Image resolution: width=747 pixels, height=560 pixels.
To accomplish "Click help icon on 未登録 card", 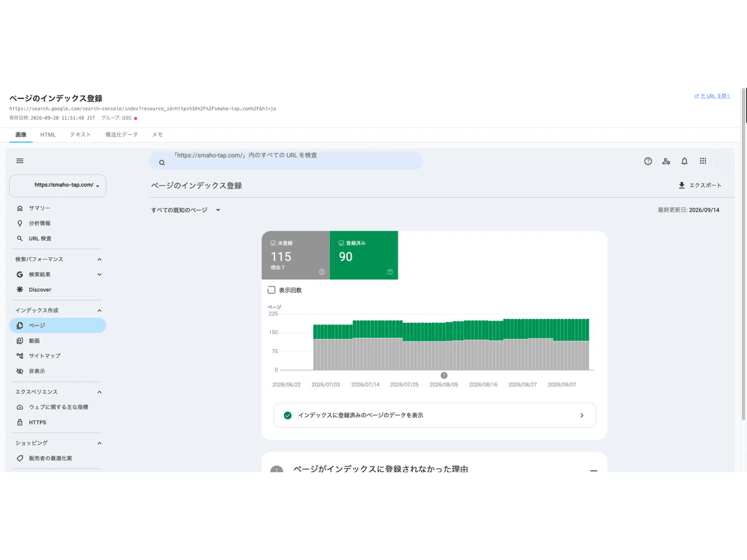I will click(x=322, y=272).
